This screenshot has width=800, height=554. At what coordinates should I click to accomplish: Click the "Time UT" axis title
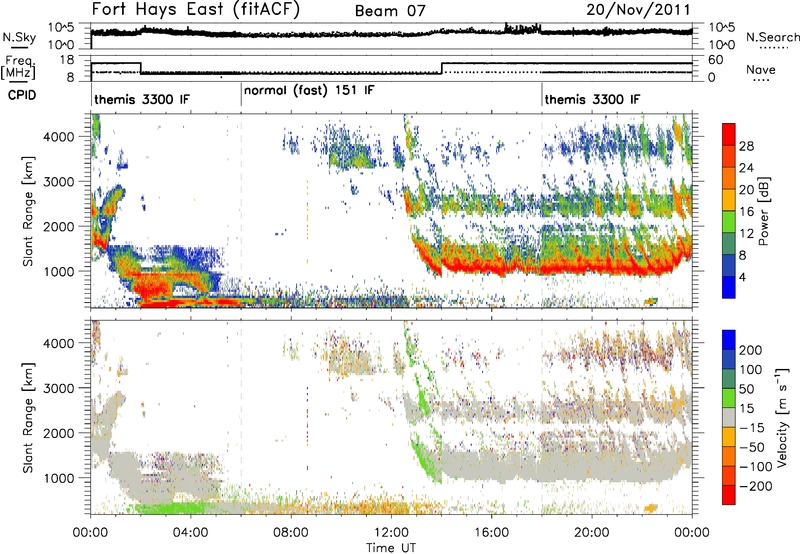391,547
